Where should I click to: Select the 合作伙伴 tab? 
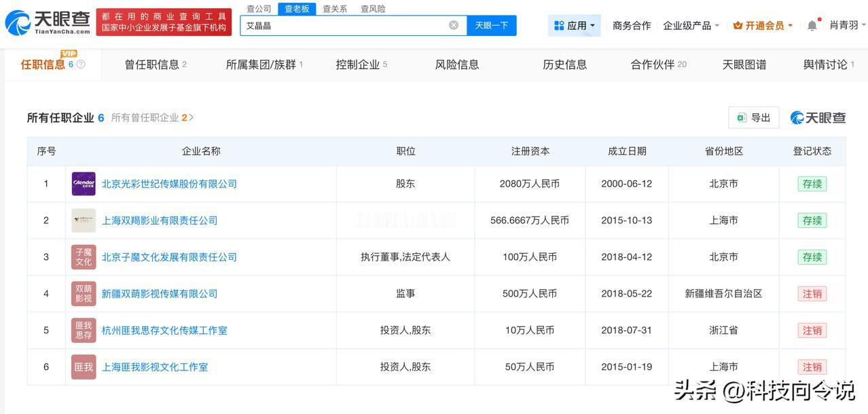point(654,64)
